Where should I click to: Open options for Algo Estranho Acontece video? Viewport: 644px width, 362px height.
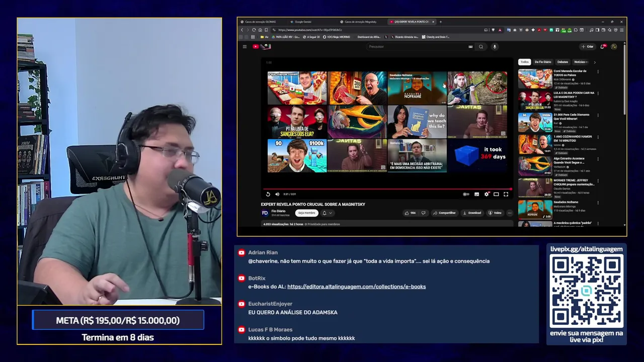(598, 159)
